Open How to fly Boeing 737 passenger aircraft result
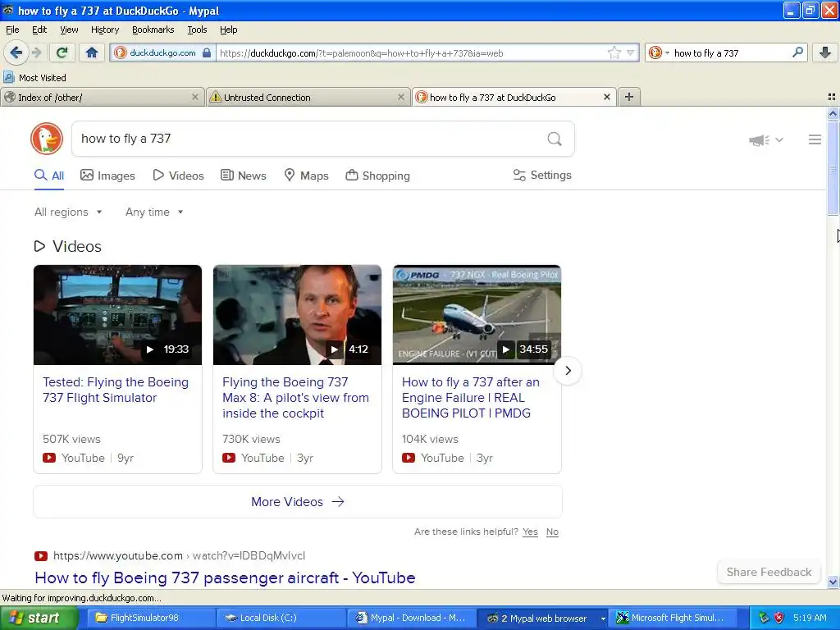Screen dimensions: 840x630 click(225, 578)
